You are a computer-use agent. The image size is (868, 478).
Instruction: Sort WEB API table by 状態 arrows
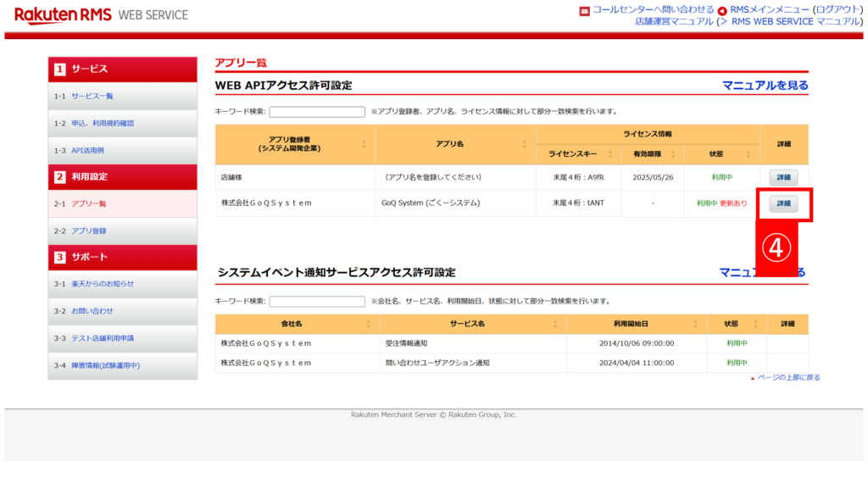[x=748, y=154]
